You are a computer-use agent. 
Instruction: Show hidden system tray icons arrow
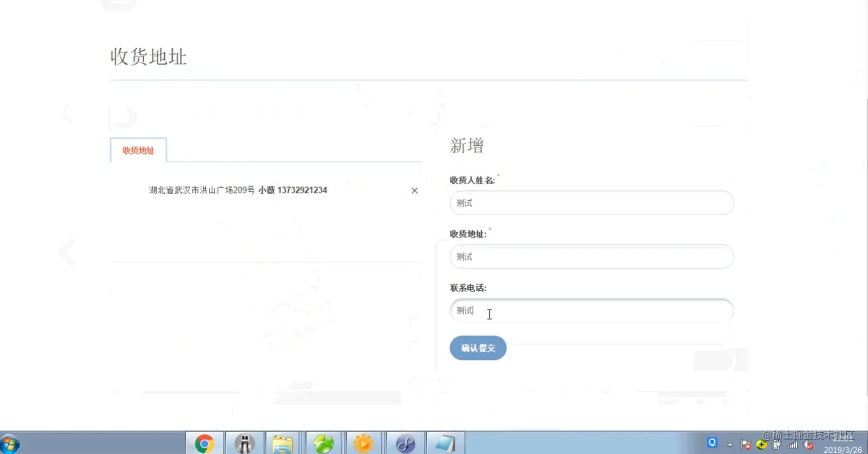tap(730, 445)
